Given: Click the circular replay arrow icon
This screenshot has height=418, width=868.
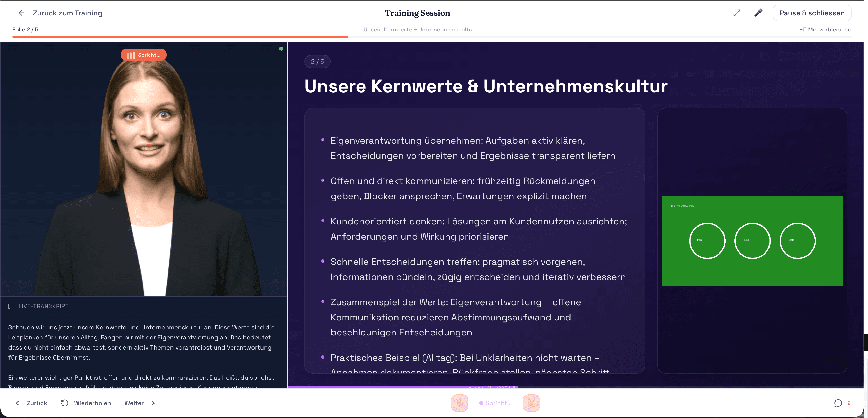Looking at the screenshot, I should pyautogui.click(x=65, y=403).
